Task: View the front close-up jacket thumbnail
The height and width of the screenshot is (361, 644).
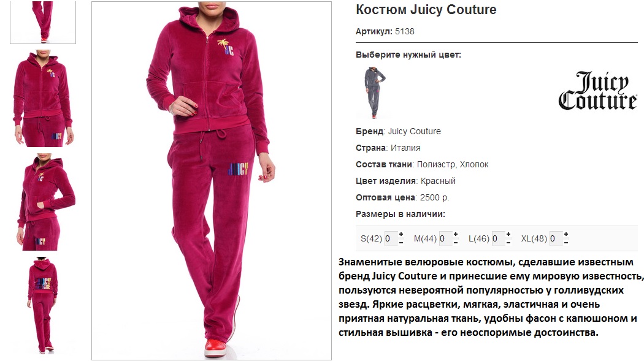Action: point(43,99)
